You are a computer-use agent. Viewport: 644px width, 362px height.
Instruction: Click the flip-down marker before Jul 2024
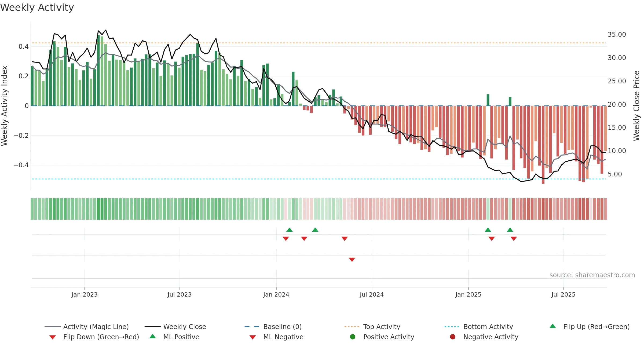click(x=345, y=239)
